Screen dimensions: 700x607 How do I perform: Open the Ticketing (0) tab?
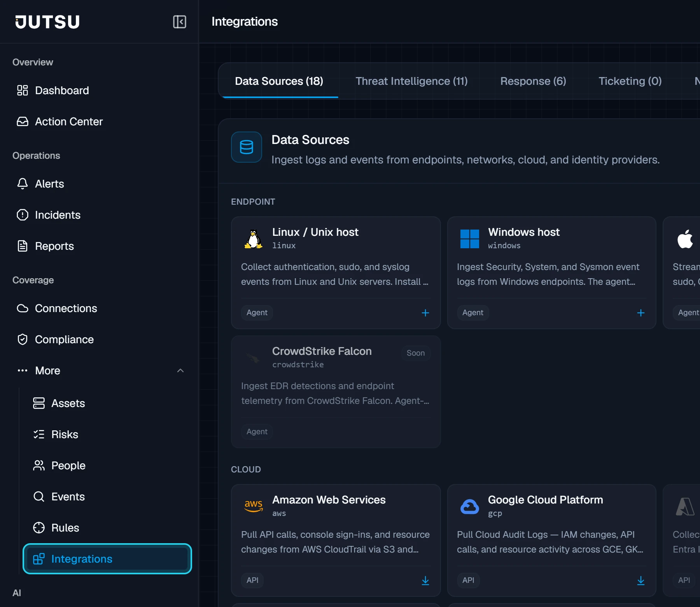point(630,81)
